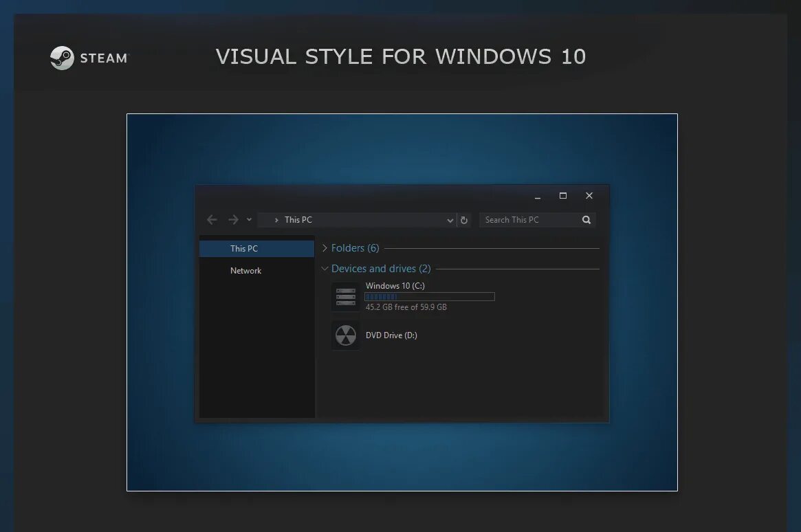Click the Search This PC field
Viewport: 801px width, 532px height.
point(538,219)
